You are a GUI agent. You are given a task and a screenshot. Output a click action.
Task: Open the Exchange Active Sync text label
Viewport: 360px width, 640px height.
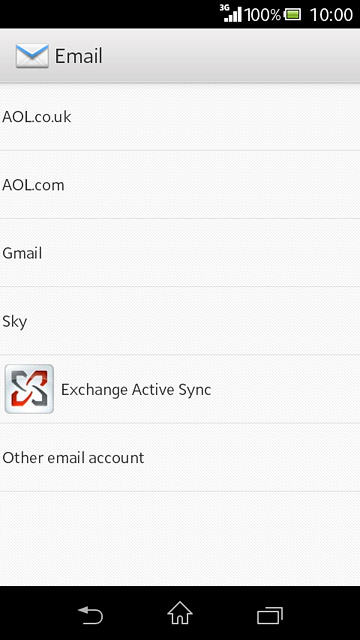coord(136,389)
